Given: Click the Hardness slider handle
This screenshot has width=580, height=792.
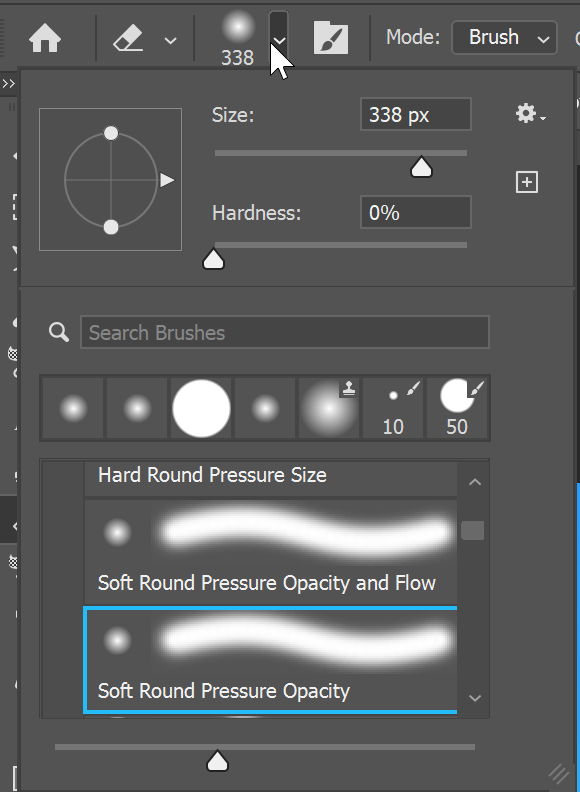Looking at the screenshot, I should [x=213, y=259].
